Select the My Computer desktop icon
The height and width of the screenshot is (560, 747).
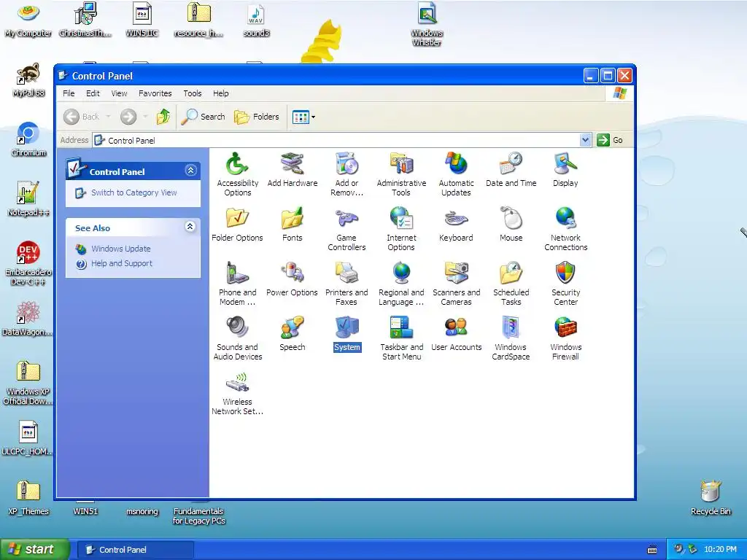click(x=28, y=13)
